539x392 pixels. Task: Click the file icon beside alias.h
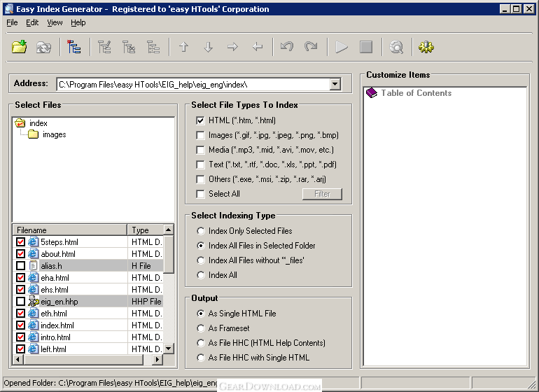click(x=33, y=265)
